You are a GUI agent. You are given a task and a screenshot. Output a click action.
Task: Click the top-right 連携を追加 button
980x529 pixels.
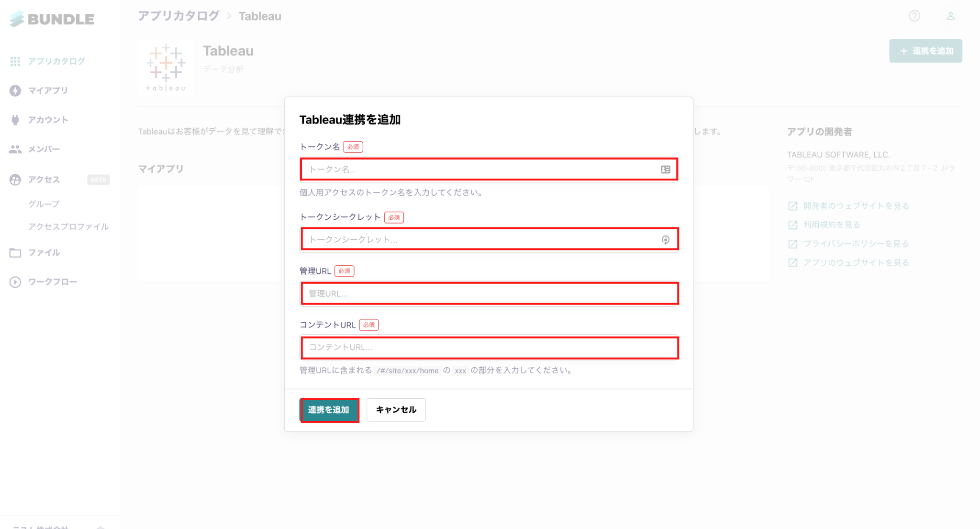925,51
